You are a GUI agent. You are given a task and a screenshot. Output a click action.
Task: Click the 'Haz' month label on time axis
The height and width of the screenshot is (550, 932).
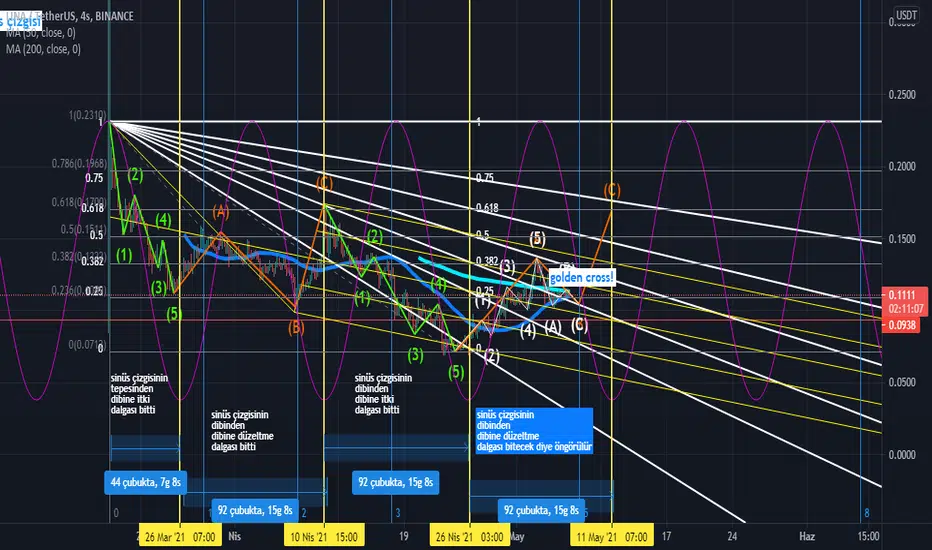pos(807,536)
